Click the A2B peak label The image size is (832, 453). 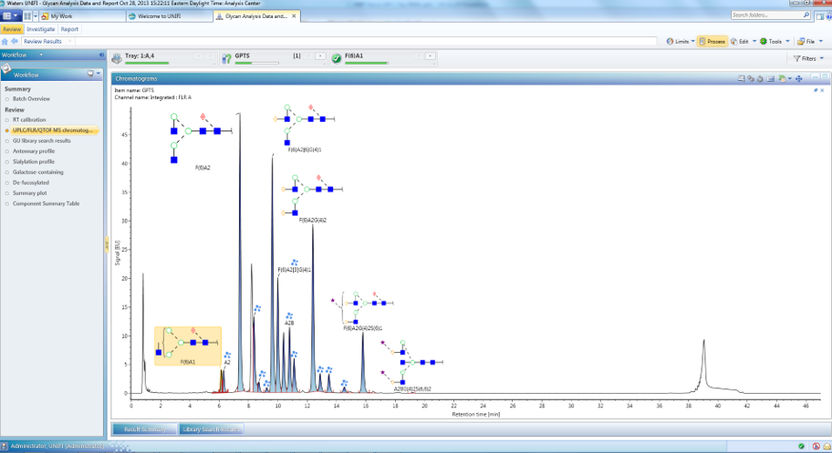pyautogui.click(x=289, y=323)
